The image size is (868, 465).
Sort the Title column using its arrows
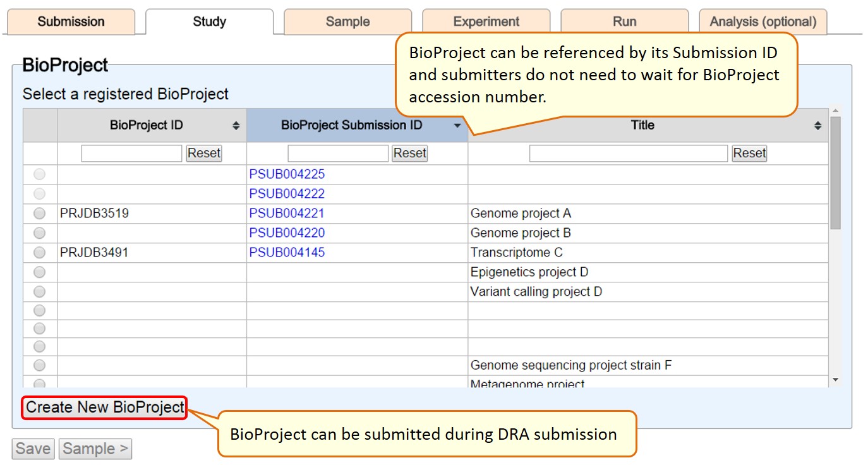coord(817,126)
